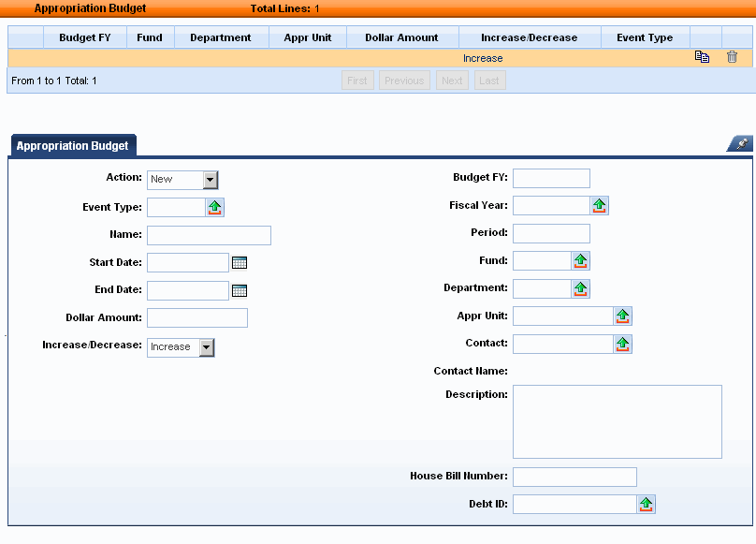Open Fiscal Year lookup picker icon
The height and width of the screenshot is (544, 756).
pos(600,206)
